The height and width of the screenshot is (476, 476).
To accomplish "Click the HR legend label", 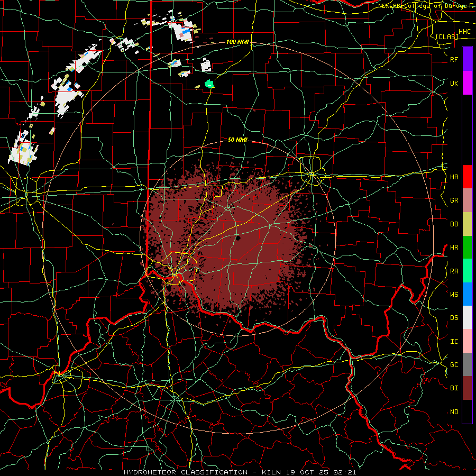I will [x=454, y=248].
